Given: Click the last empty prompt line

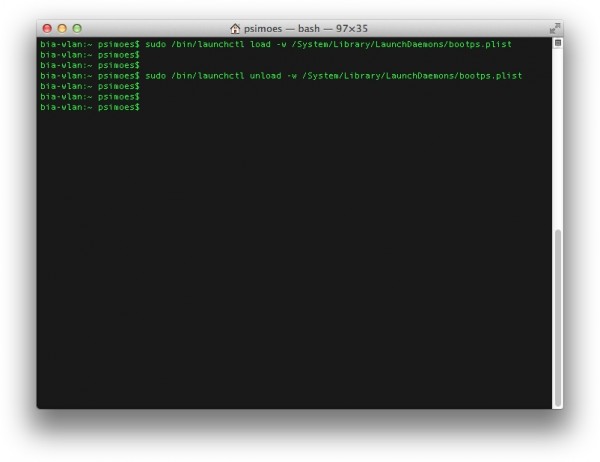Looking at the screenshot, I should click(90, 107).
